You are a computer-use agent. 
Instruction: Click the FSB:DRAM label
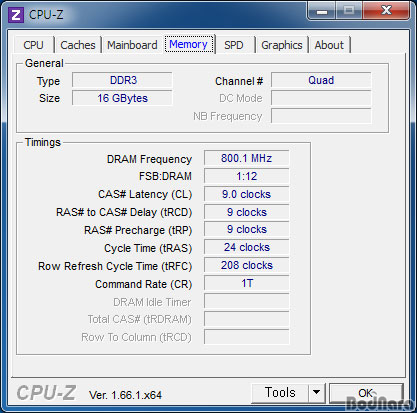165,176
